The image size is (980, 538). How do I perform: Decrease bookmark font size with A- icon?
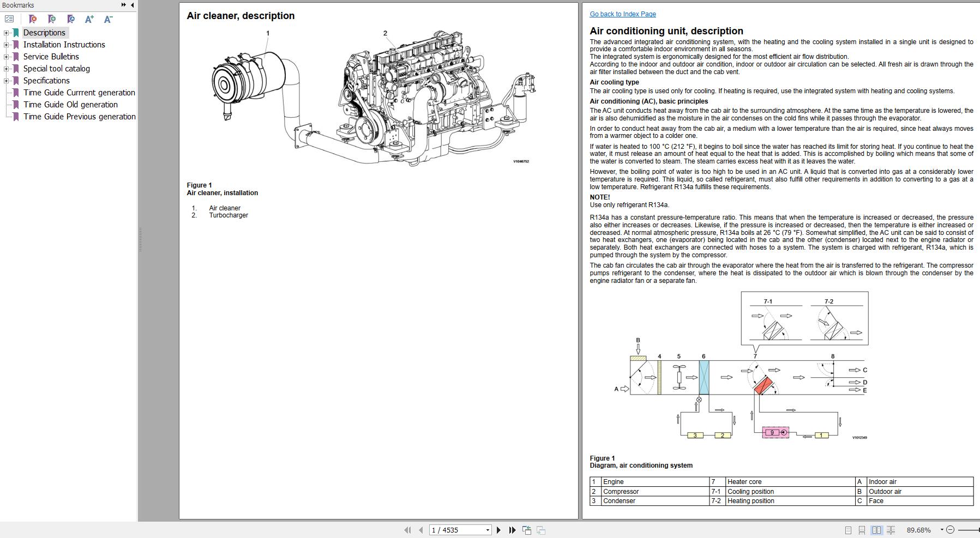pos(108,19)
